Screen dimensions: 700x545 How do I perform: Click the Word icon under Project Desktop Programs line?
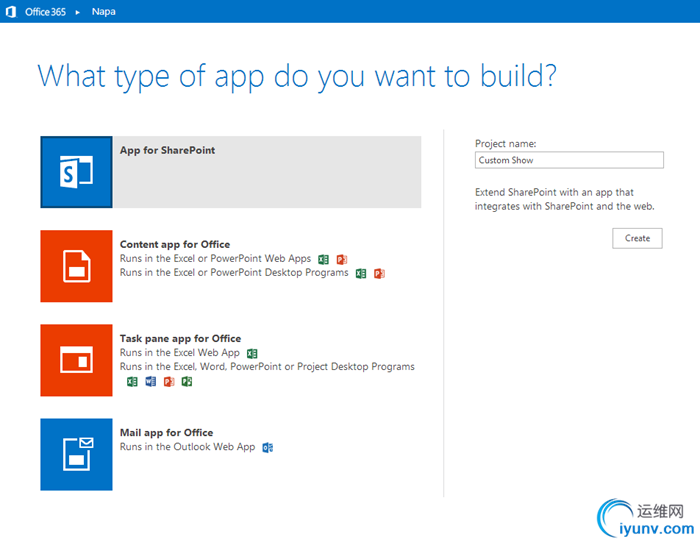pos(151,382)
